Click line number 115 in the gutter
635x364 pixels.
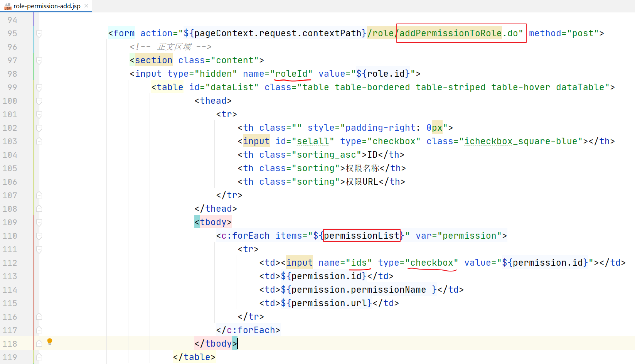coord(10,303)
